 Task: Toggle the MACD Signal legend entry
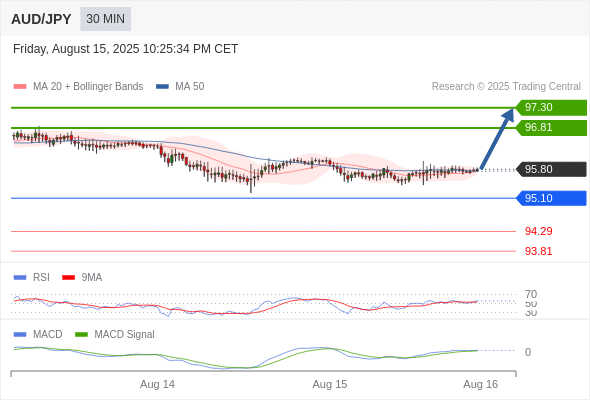pos(115,334)
